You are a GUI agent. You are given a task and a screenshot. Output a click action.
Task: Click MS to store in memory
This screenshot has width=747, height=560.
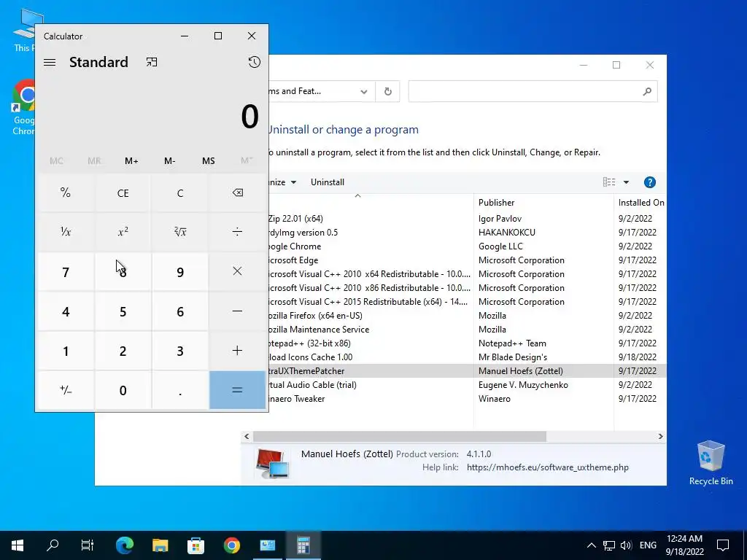208,161
